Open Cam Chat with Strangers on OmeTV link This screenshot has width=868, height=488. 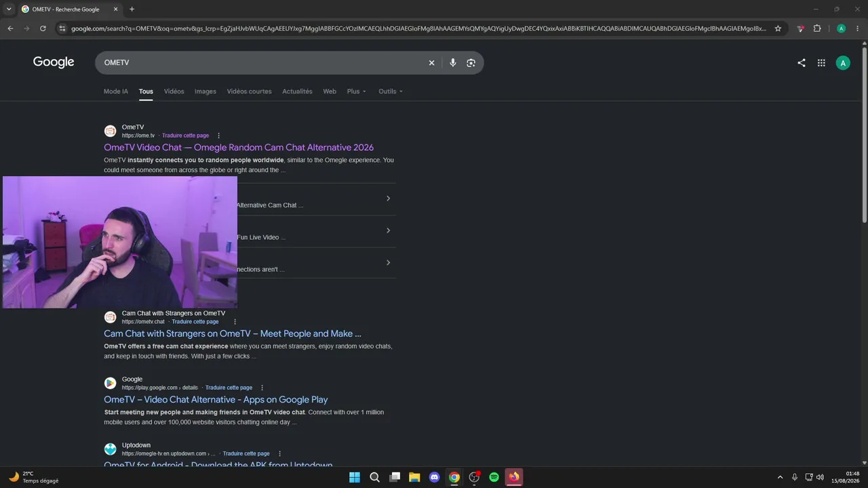pos(233,333)
